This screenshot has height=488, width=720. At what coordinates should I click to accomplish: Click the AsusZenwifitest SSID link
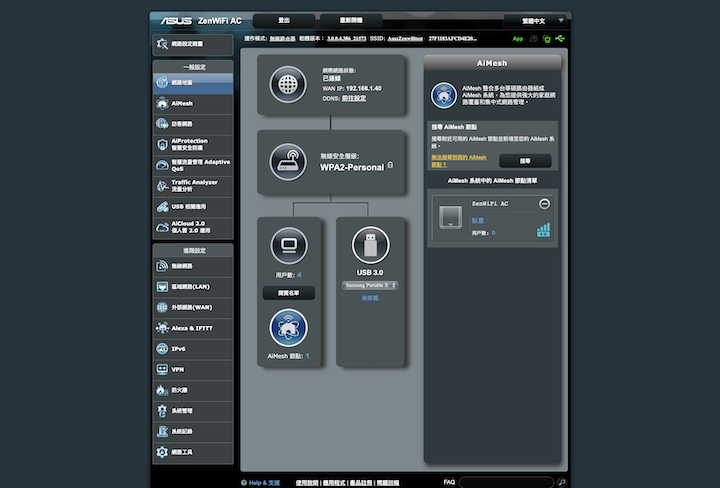(x=405, y=39)
